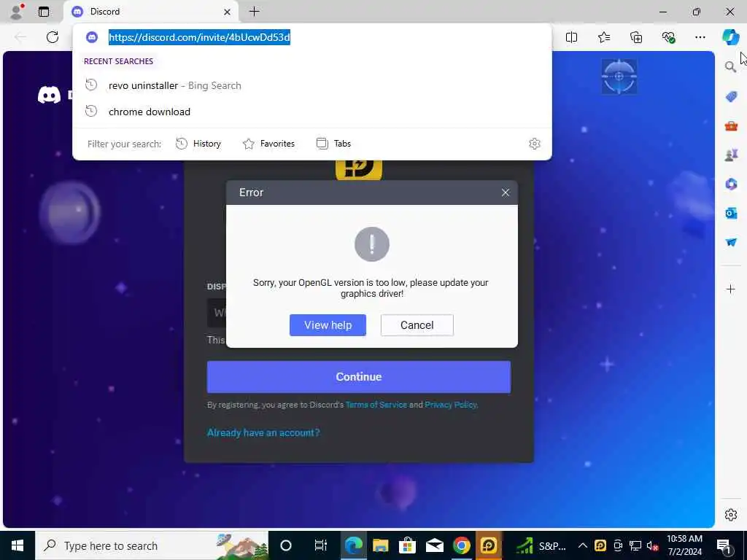The image size is (747, 560).
Task: Open the split screen icon
Action: click(x=571, y=37)
